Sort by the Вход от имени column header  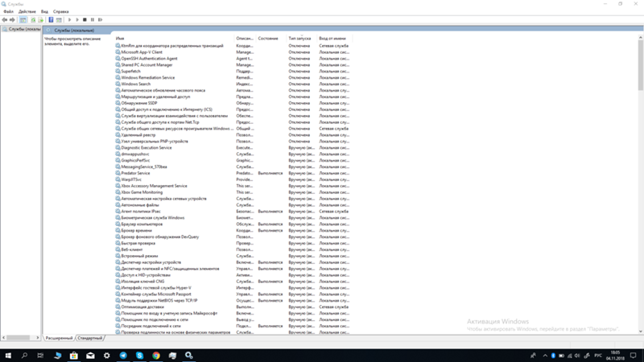pyautogui.click(x=334, y=38)
